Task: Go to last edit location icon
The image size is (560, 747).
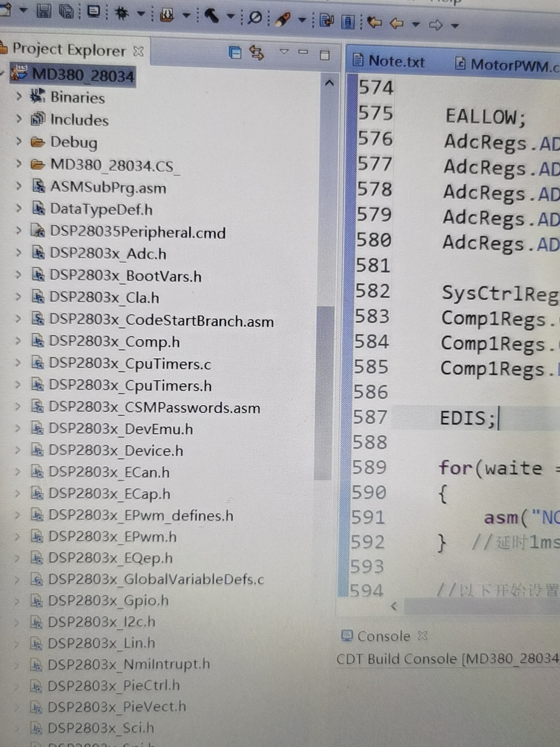Action: [x=374, y=22]
